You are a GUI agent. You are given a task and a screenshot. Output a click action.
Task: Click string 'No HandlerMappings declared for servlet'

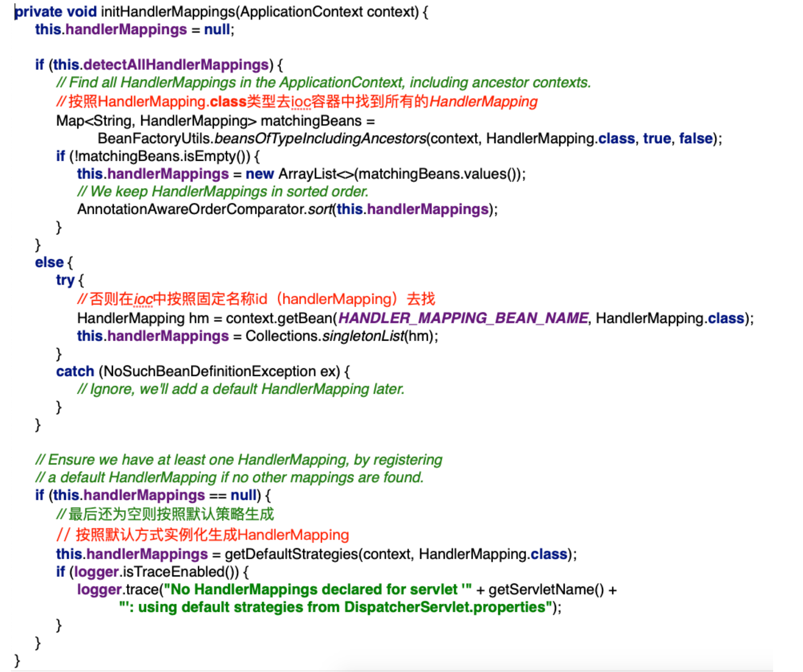(318, 590)
